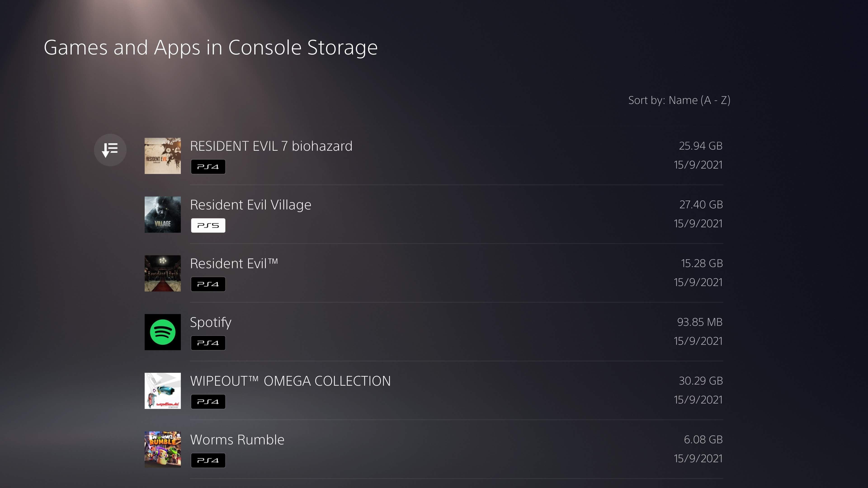The width and height of the screenshot is (868, 488).
Task: Expand sorting options via the list-arrow control
Action: [110, 150]
